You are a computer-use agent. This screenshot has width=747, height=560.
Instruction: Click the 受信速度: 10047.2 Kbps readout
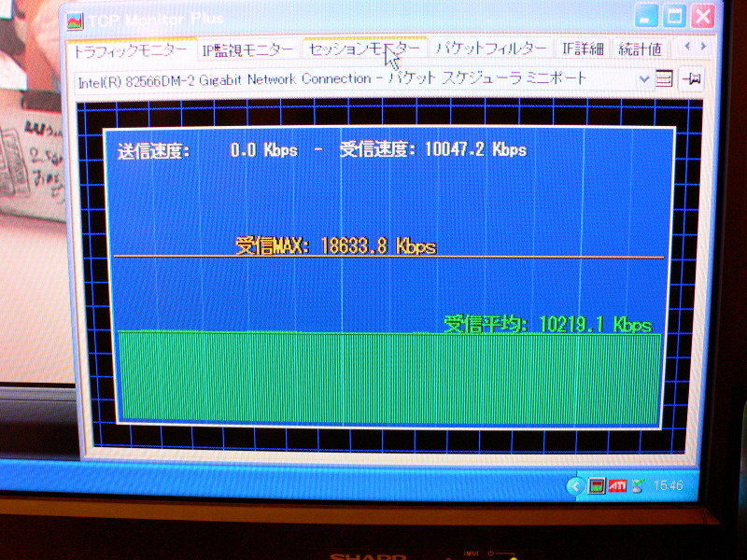coord(433,149)
